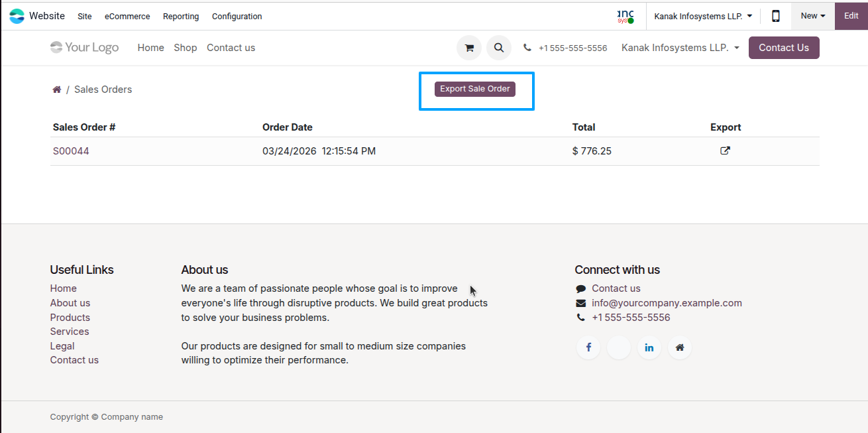868x433 pixels.
Task: Click the footer phone number link
Action: coord(631,318)
